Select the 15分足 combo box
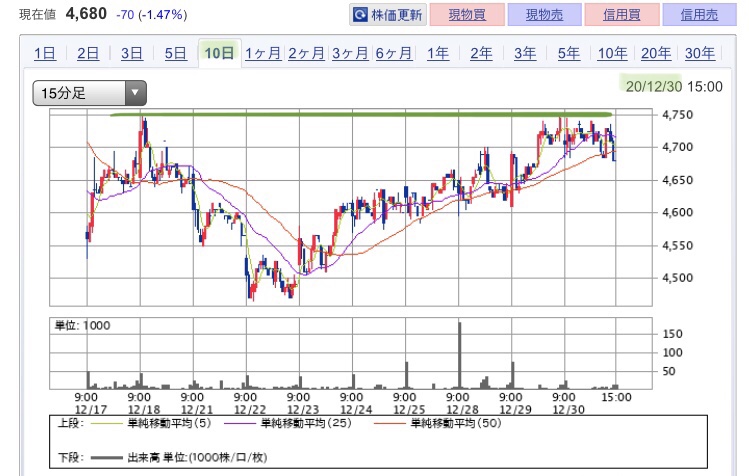 [89, 93]
